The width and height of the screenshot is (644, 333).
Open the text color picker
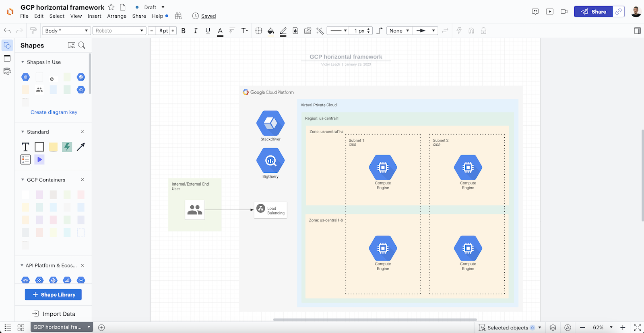tap(220, 31)
